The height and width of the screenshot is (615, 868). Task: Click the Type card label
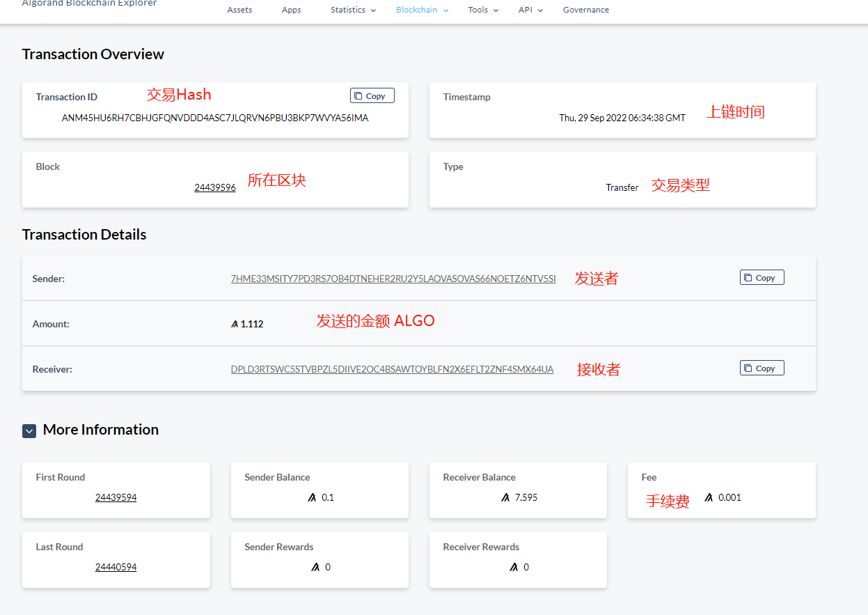(x=453, y=166)
